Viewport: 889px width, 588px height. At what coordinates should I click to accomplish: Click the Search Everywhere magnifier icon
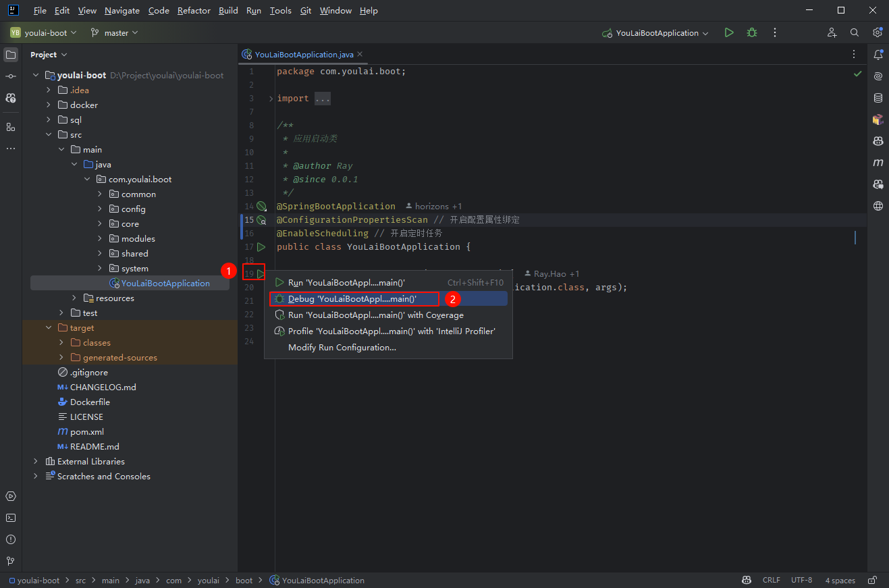click(x=855, y=32)
